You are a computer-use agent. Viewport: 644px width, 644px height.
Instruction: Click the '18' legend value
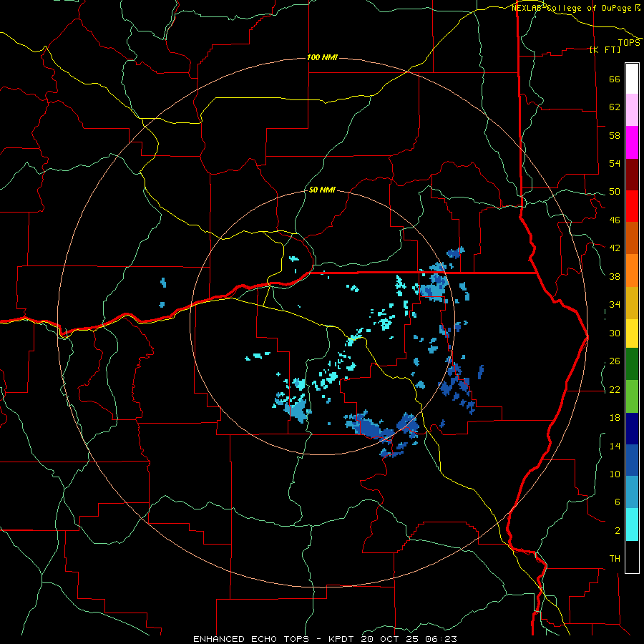coord(615,418)
